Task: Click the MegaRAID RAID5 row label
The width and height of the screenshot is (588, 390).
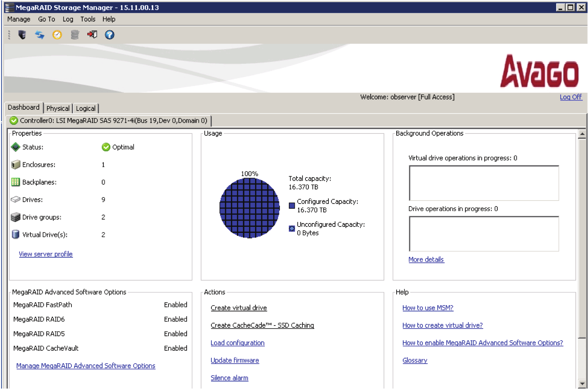Action: (39, 334)
